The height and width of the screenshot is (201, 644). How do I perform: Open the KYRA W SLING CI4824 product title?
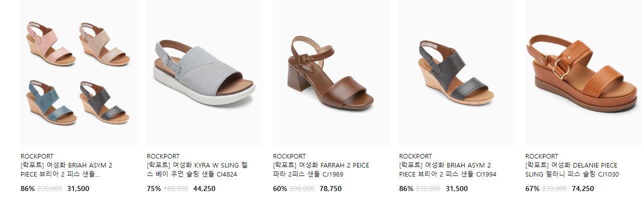(197, 170)
